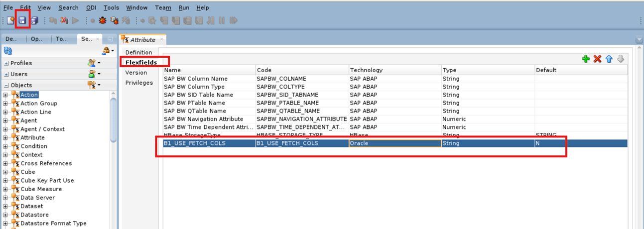Open the Objects actions dropdown icon
Image resolution: width=644 pixels, height=229 pixels.
tap(94, 85)
